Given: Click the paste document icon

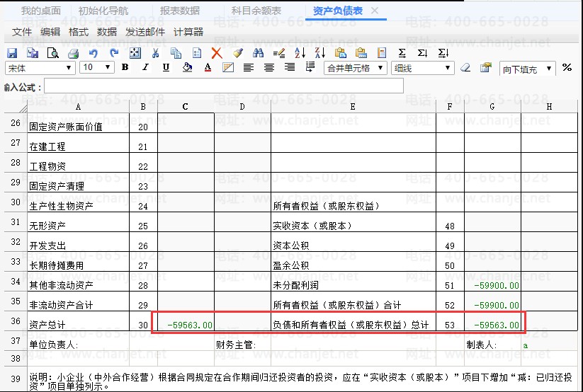Looking at the screenshot, I should coord(197,53).
